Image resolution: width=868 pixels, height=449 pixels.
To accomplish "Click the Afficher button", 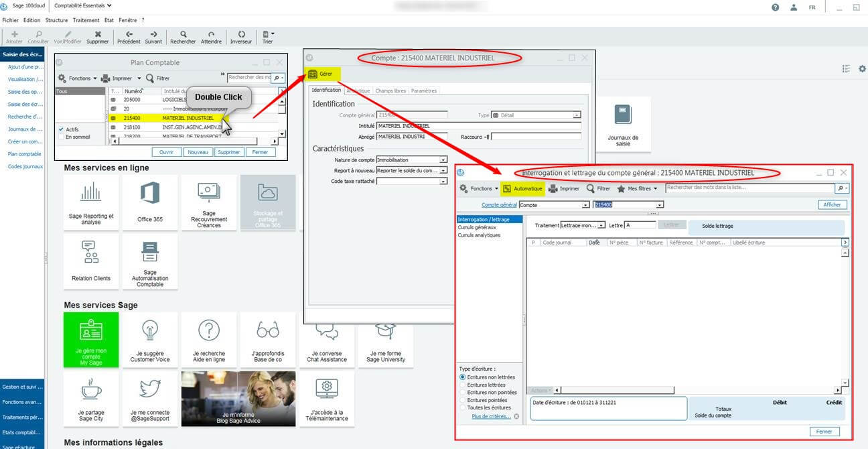I will pyautogui.click(x=832, y=205).
